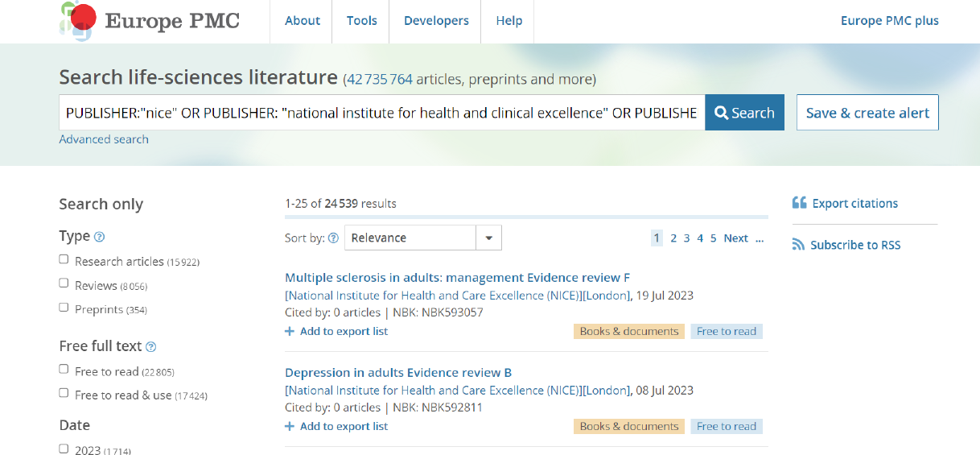Open the Developers menu item
Viewport: 980px width, 455px height.
point(435,21)
